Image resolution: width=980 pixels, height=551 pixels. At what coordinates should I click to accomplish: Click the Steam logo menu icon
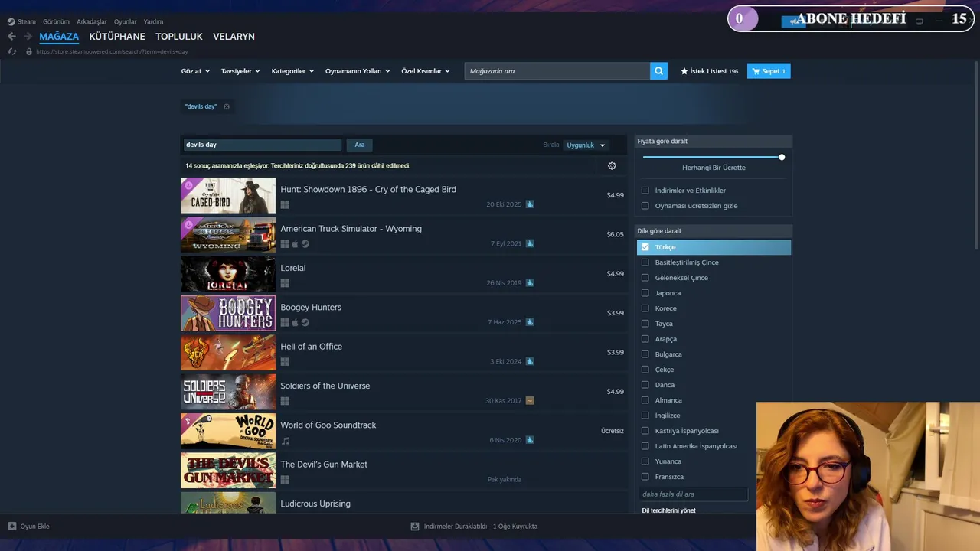point(11,21)
